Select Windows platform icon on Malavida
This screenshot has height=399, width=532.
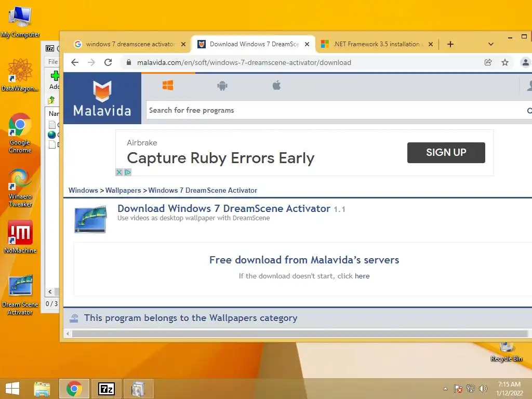(168, 86)
